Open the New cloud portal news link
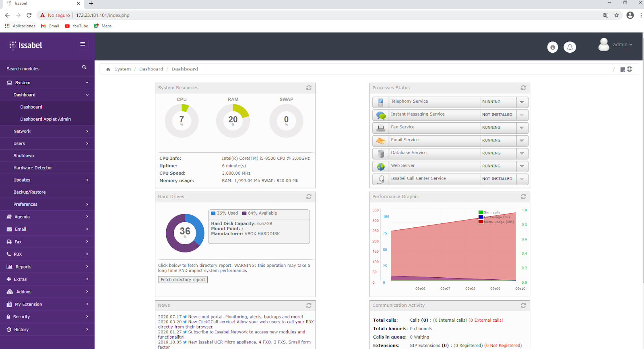This screenshot has width=644, height=349. (246, 317)
